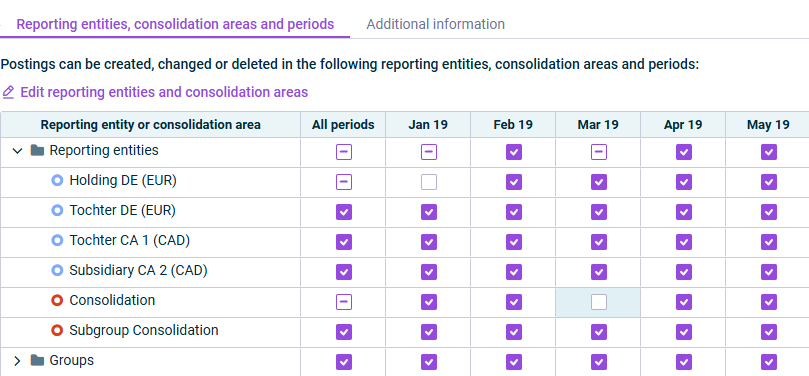
Task: Click the Groups folder icon
Action: coord(37,360)
